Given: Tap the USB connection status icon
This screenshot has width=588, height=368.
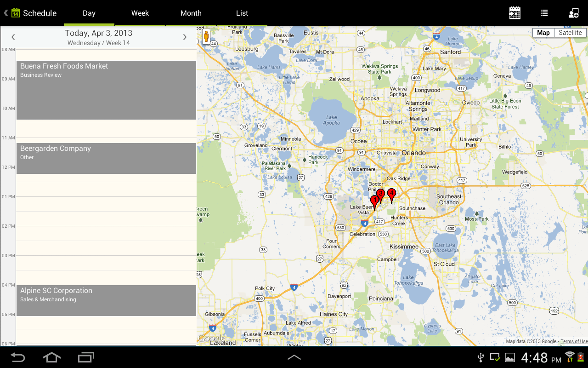Looking at the screenshot, I should pos(481,357).
